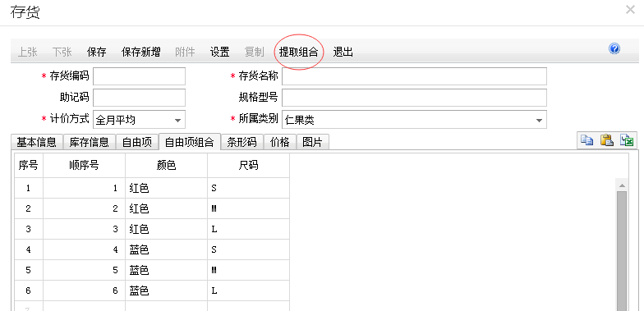Image resolution: width=644 pixels, height=311 pixels.
Task: Click the grid vertical scrollbar thumb
Action: coord(622,251)
